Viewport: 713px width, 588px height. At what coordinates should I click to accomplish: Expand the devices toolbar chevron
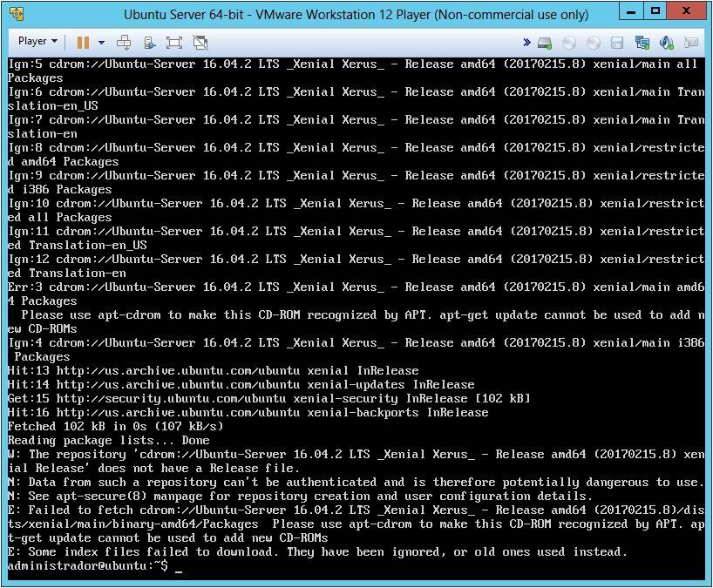(526, 43)
